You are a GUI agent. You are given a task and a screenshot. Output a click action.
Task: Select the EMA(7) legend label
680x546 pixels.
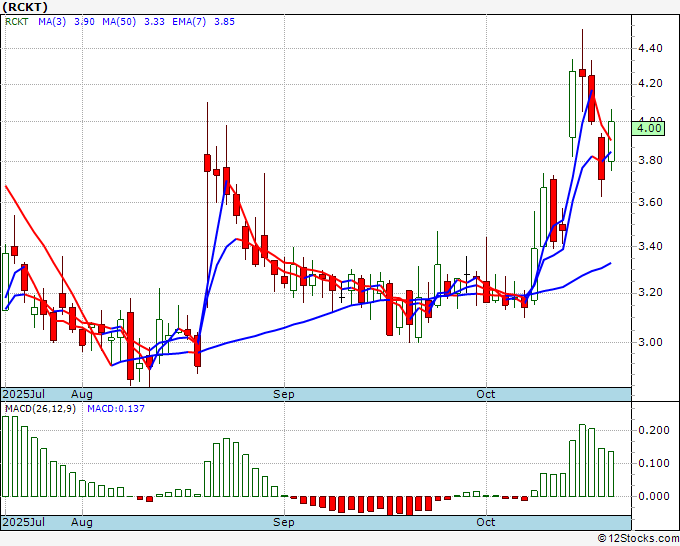pyautogui.click(x=189, y=22)
